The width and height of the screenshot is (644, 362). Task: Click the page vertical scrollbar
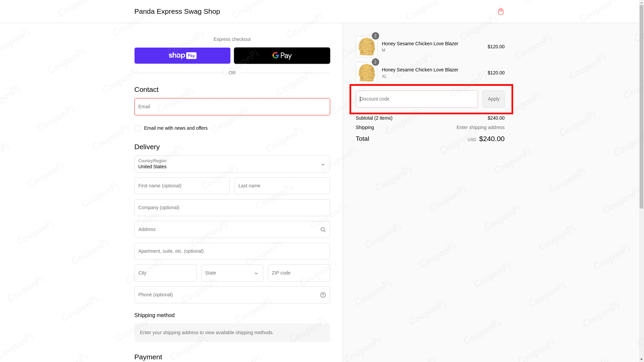click(641, 134)
